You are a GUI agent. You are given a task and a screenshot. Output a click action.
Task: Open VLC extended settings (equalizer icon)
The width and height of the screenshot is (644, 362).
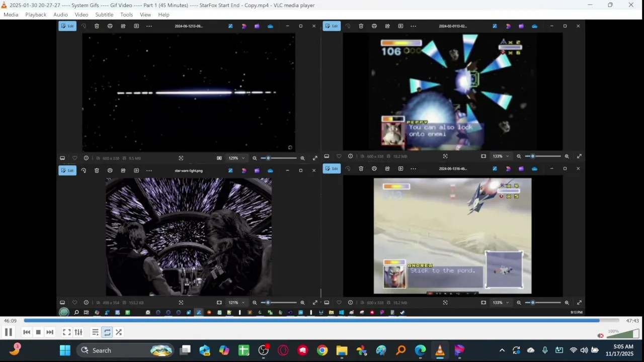click(78, 332)
